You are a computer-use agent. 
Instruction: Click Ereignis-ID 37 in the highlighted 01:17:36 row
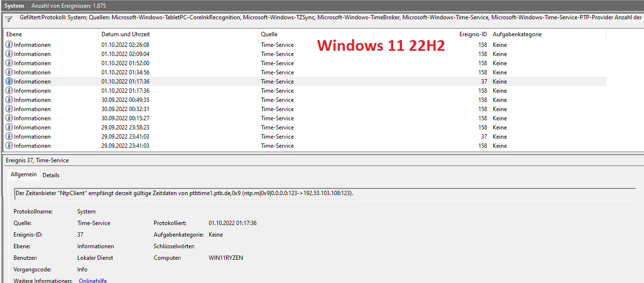(x=484, y=81)
